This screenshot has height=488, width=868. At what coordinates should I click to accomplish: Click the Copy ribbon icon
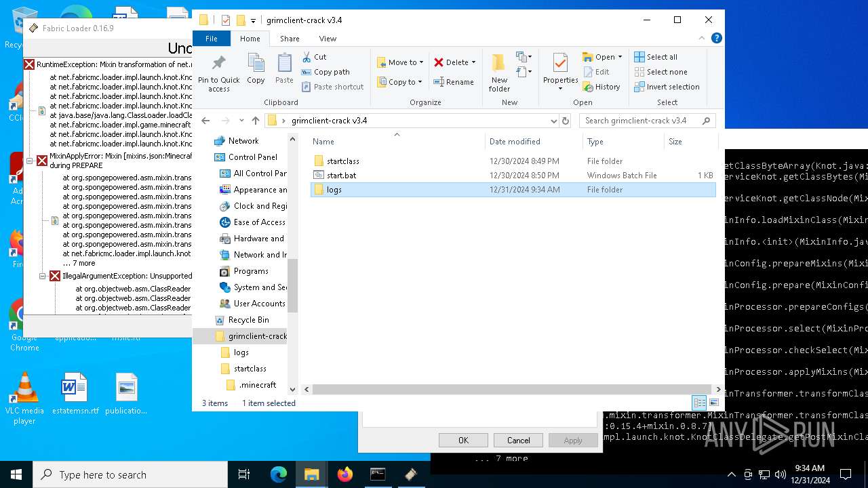[256, 70]
